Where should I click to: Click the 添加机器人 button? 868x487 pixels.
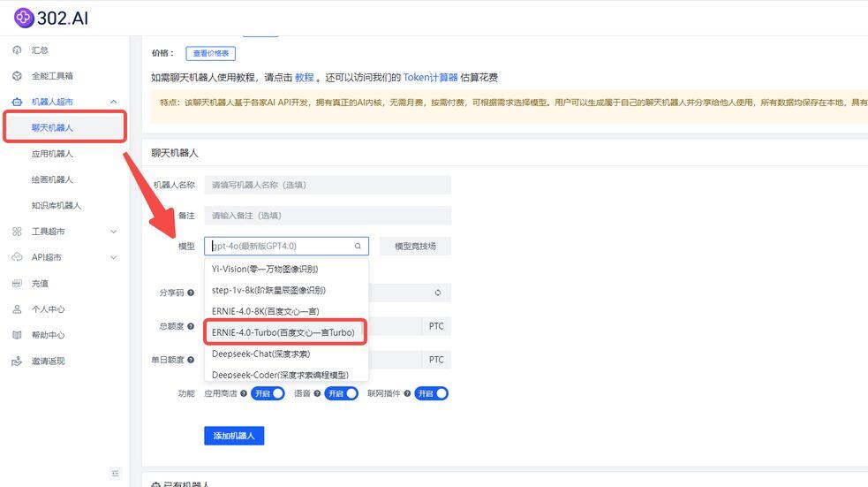[x=234, y=436]
